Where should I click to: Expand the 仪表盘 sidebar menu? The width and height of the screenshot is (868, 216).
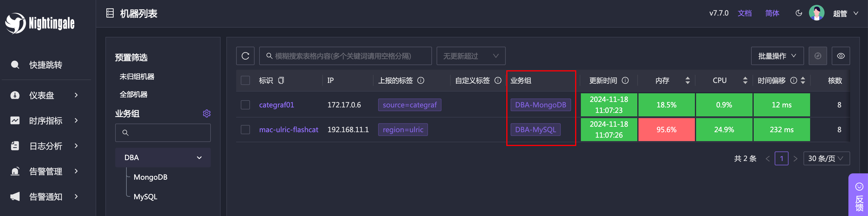point(46,95)
